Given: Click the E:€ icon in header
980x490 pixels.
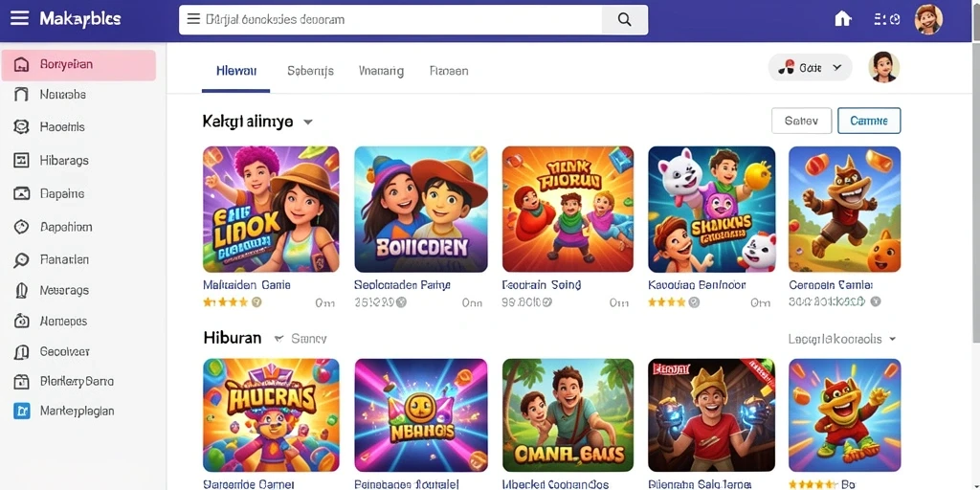Looking at the screenshot, I should coord(887,19).
